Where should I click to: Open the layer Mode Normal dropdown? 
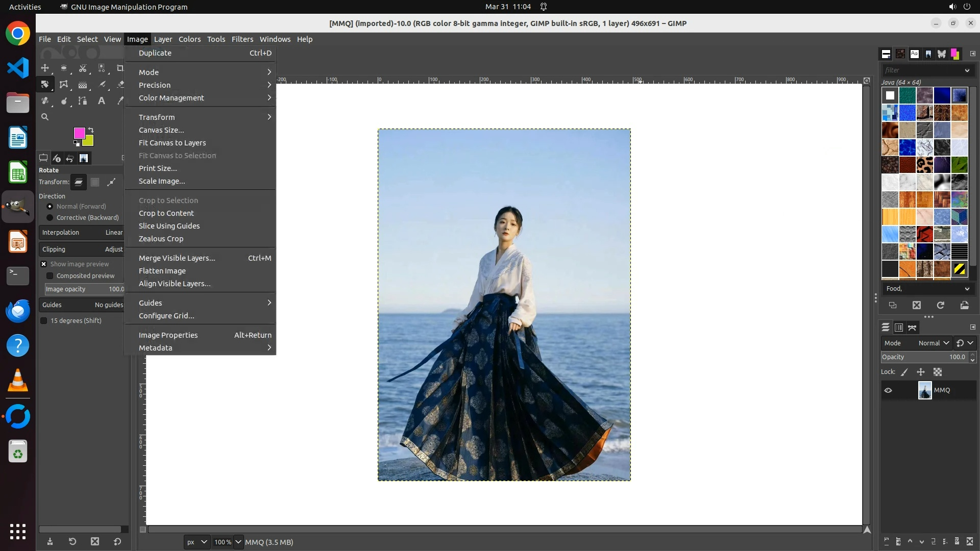[x=933, y=343]
